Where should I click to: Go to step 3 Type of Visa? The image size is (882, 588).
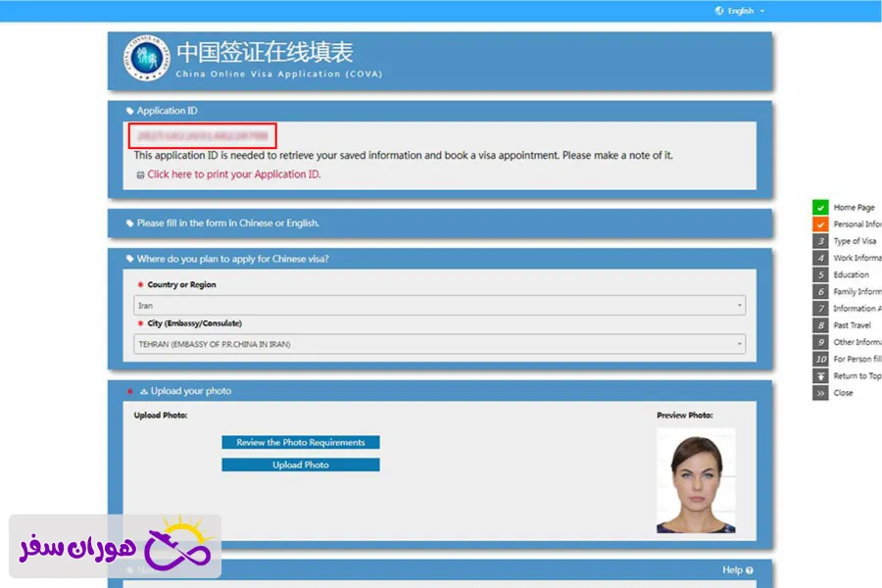tap(820, 241)
